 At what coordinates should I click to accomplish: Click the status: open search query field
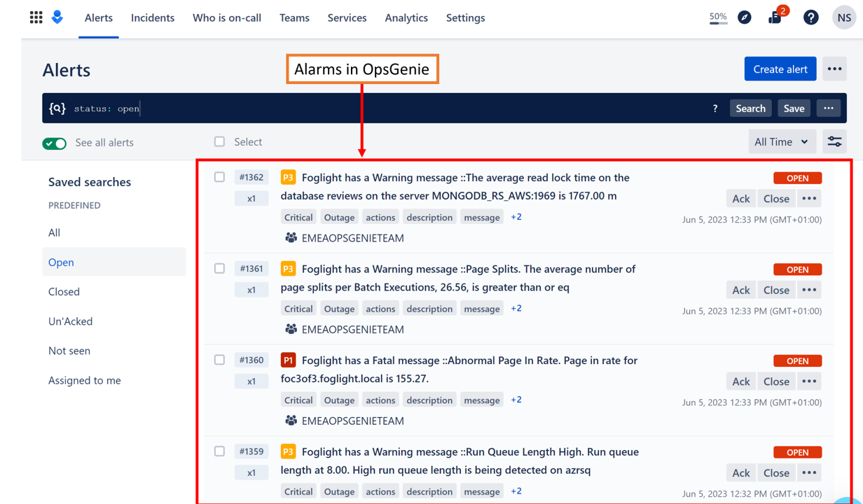[x=385, y=108]
